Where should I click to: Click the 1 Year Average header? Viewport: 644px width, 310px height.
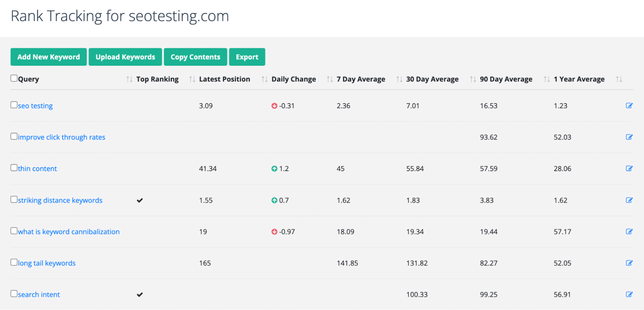coord(579,79)
